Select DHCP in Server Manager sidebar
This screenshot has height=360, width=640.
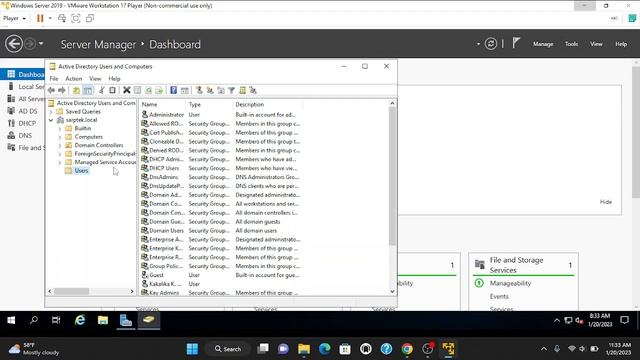27,123
